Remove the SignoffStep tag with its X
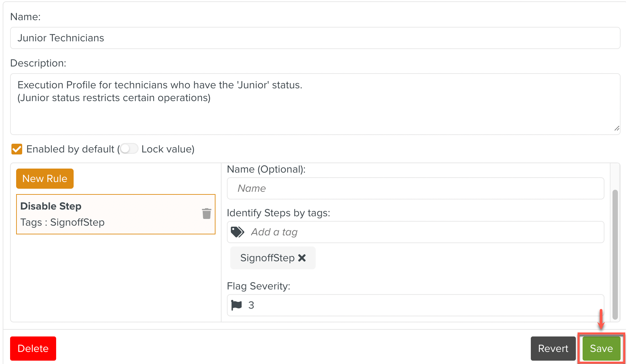This screenshot has width=632, height=364. coord(302,258)
